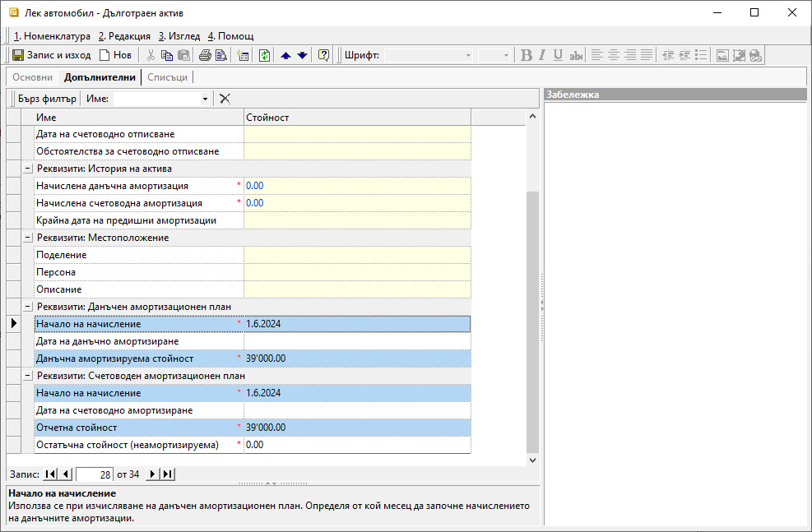This screenshot has width=812, height=532.
Task: Go to last record navigation button
Action: click(x=167, y=474)
